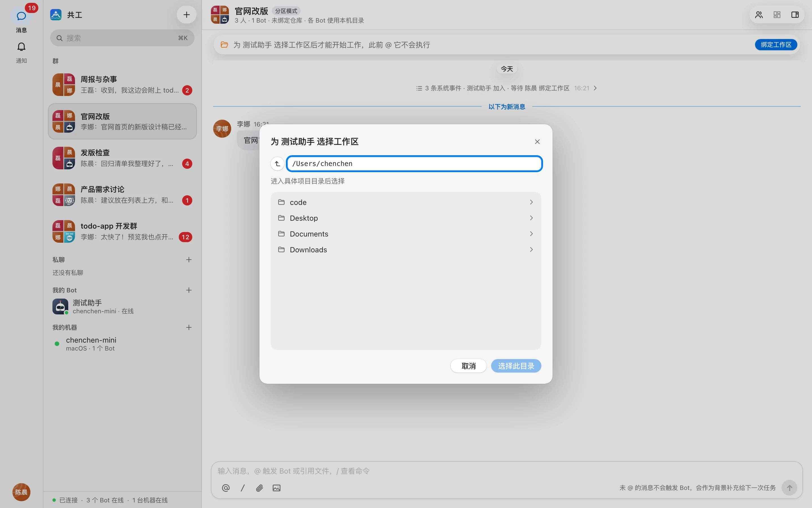Select the 官网改版 group in sidebar

(x=122, y=122)
